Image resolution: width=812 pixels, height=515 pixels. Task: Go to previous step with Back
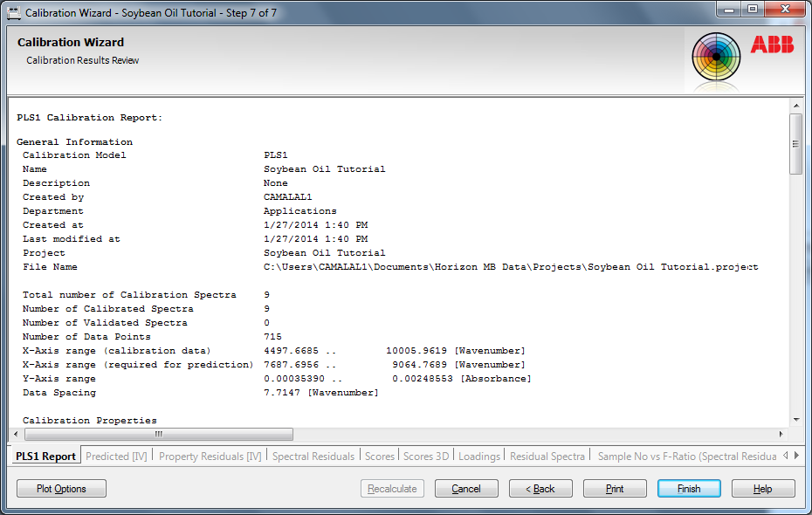540,489
